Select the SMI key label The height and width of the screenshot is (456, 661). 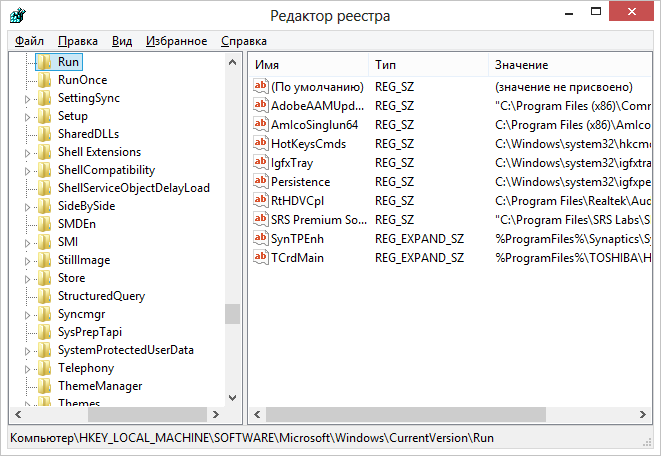tap(68, 242)
